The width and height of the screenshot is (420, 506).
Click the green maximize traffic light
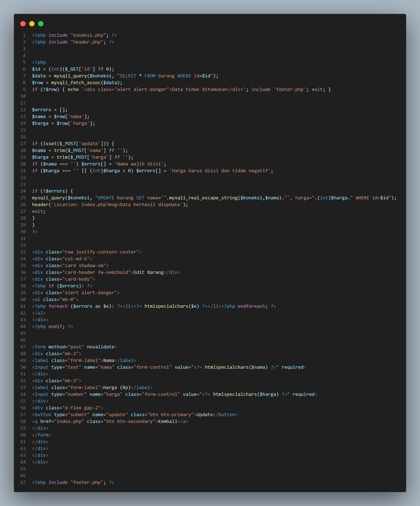coord(41,24)
